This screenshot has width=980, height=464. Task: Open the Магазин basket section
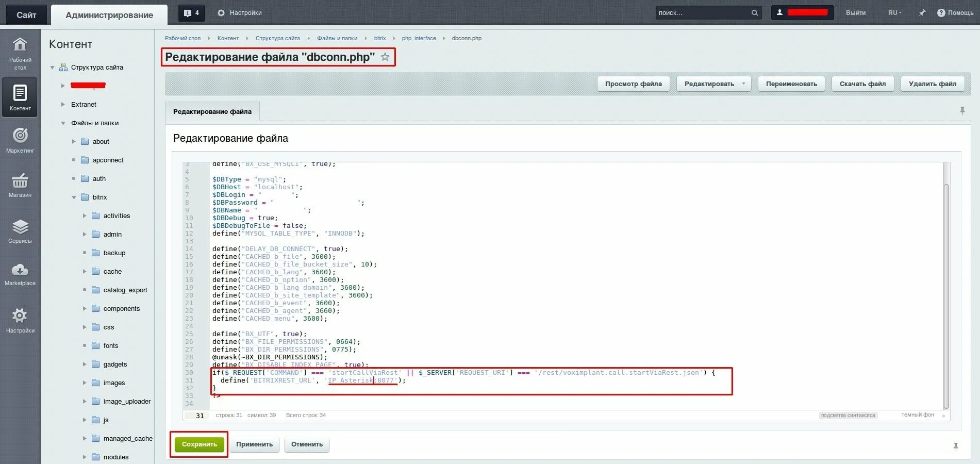(x=20, y=186)
